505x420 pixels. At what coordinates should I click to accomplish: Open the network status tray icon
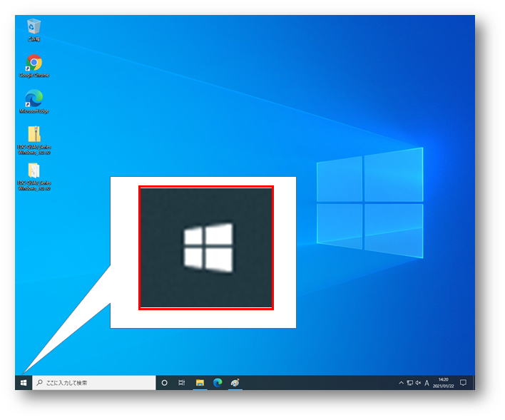[409, 383]
